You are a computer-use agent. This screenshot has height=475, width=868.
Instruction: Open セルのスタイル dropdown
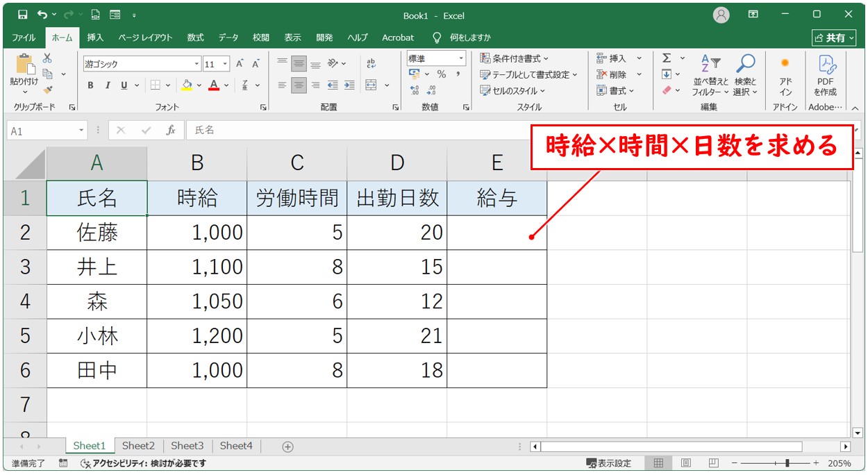512,90
